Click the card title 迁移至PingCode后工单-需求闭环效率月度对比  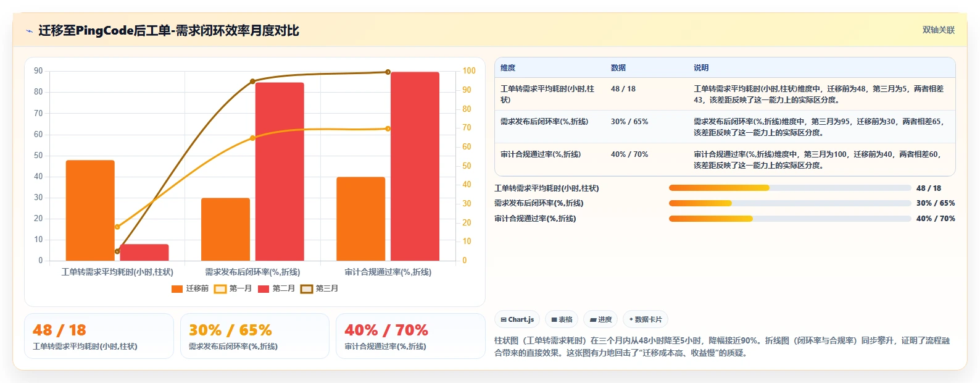(168, 30)
